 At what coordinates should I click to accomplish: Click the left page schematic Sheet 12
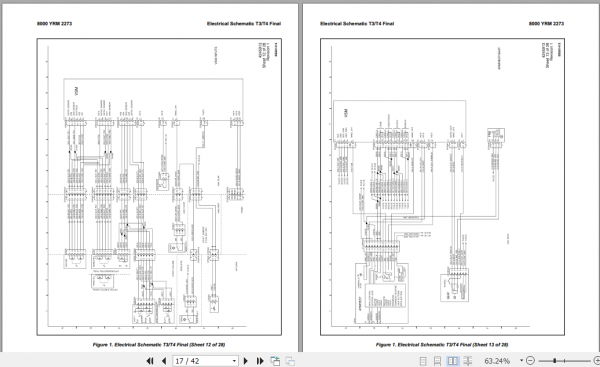pyautogui.click(x=159, y=187)
